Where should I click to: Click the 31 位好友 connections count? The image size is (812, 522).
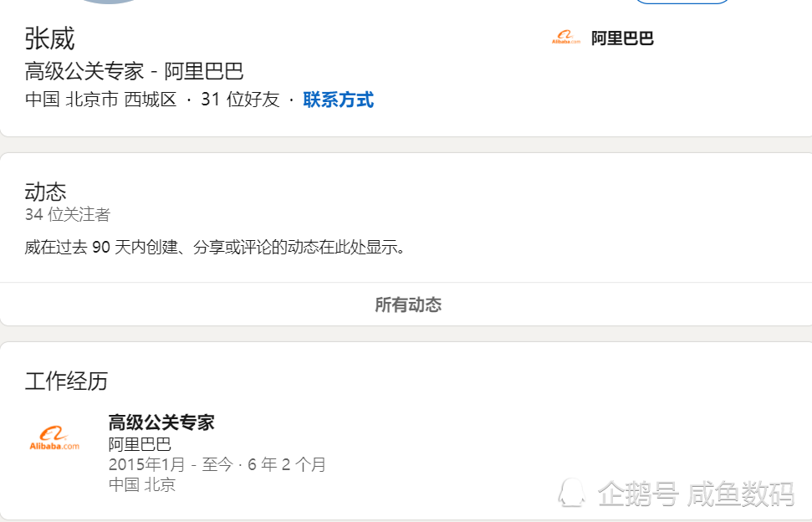tap(240, 100)
